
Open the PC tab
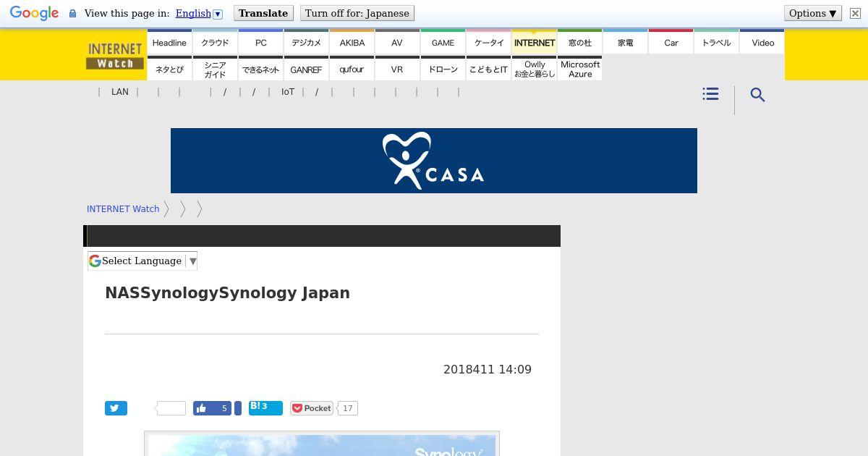pos(261,42)
